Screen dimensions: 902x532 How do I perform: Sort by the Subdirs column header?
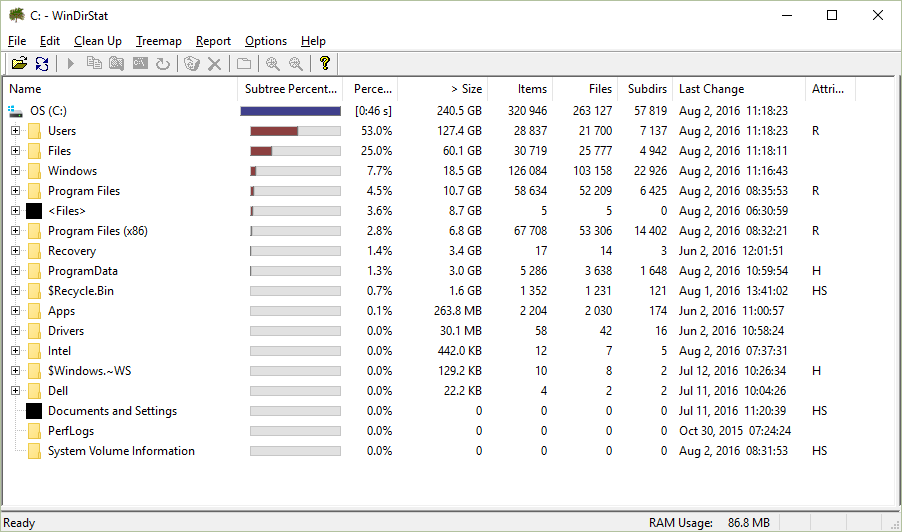coord(645,89)
